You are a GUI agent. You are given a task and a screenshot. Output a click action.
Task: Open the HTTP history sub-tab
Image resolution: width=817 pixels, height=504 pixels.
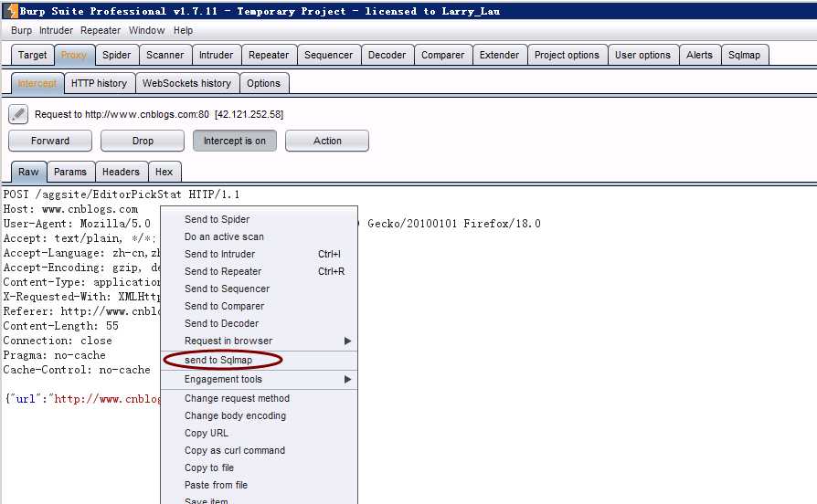pos(99,83)
